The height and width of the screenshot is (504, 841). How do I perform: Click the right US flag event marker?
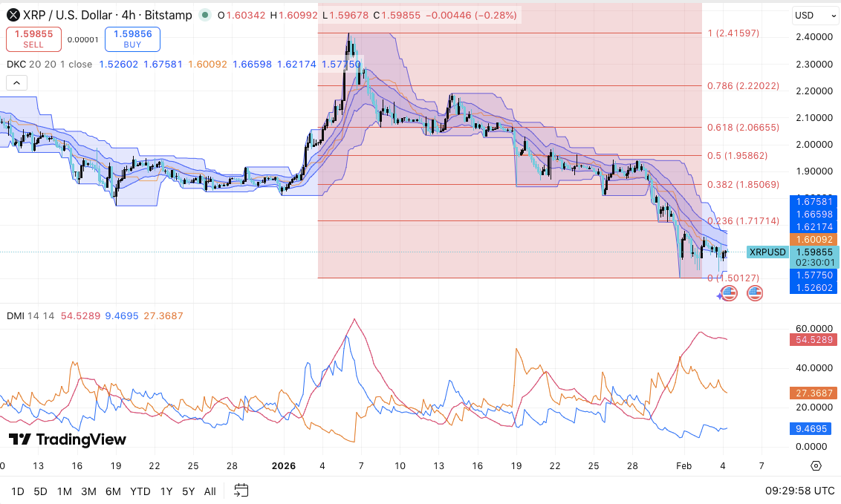(755, 293)
